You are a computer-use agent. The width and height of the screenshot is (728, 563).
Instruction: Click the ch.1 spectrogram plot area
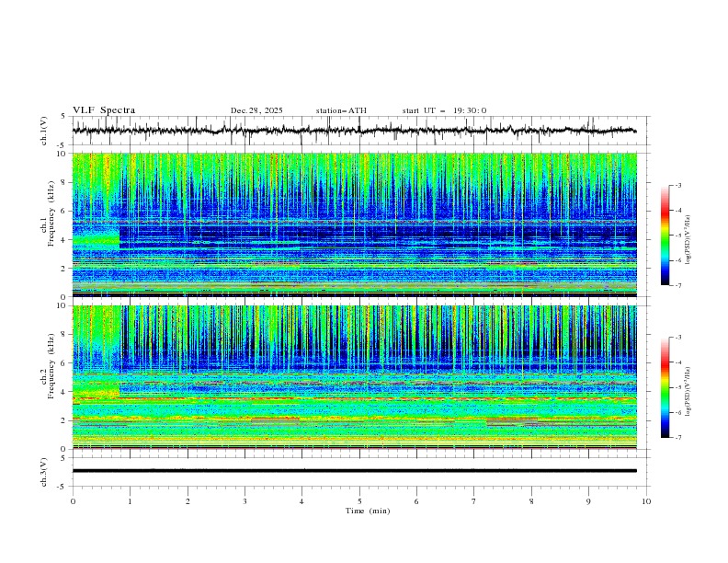point(355,224)
